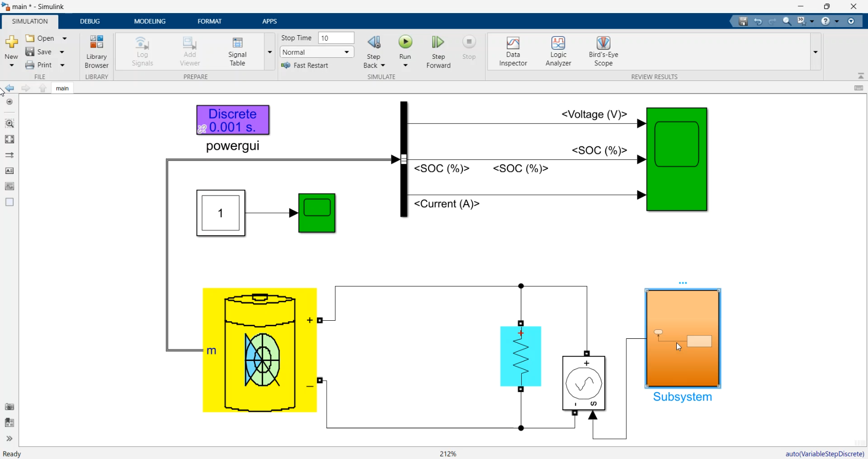The height and width of the screenshot is (459, 868).
Task: Select the orange Subsystem block
Action: click(683, 338)
